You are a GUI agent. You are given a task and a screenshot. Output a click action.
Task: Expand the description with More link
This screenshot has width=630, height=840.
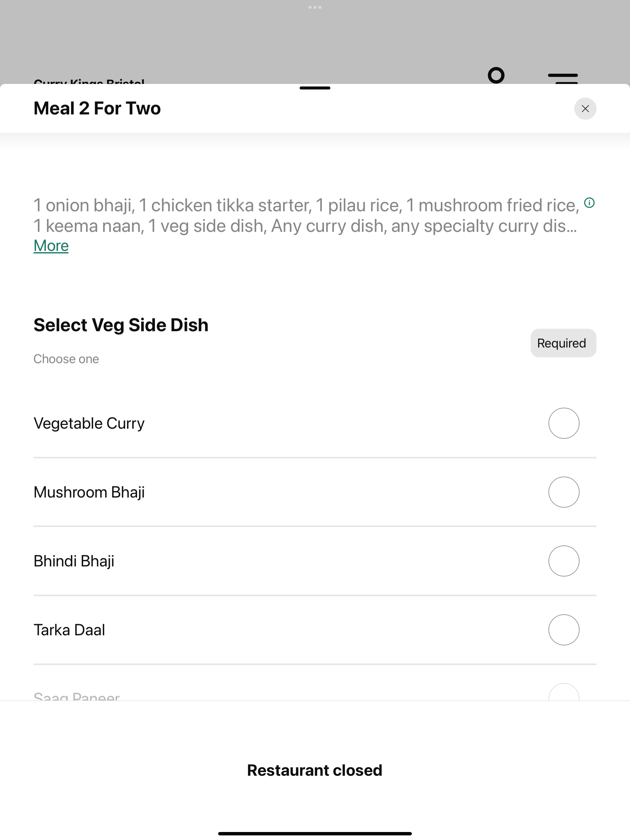click(51, 246)
